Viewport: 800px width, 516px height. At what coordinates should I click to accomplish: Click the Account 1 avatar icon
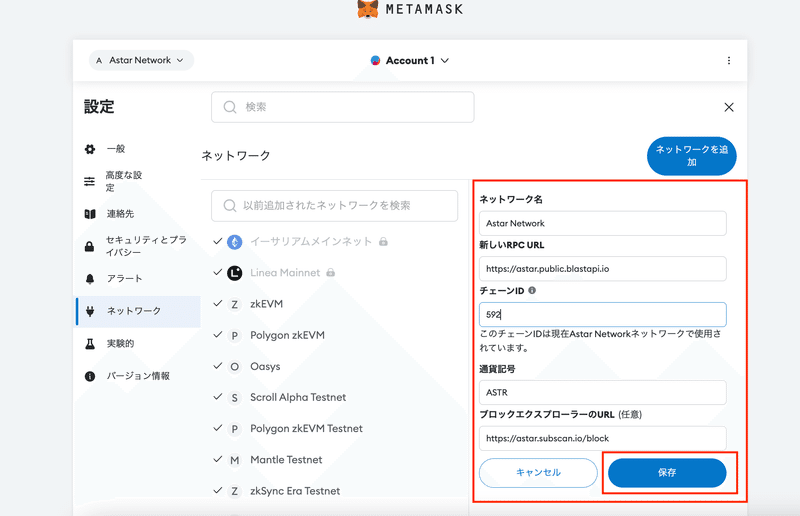(376, 60)
